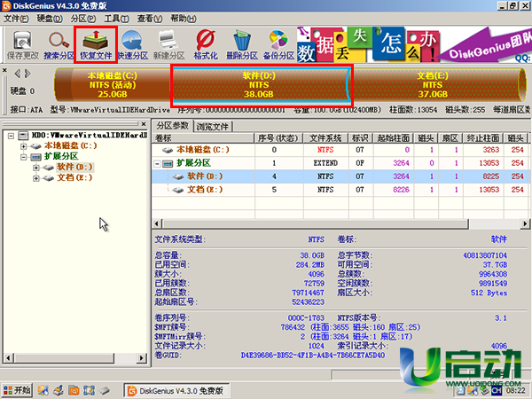This screenshot has height=399, width=532.
Task: Click the folder quick launch icon on taskbar
Action: pyautogui.click(x=74, y=390)
